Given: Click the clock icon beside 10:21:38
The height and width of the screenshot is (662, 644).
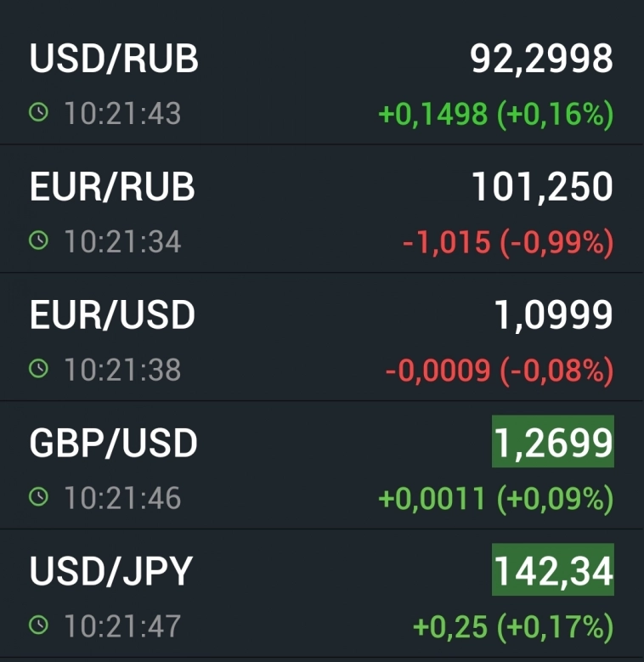Looking at the screenshot, I should pyautogui.click(x=38, y=369).
